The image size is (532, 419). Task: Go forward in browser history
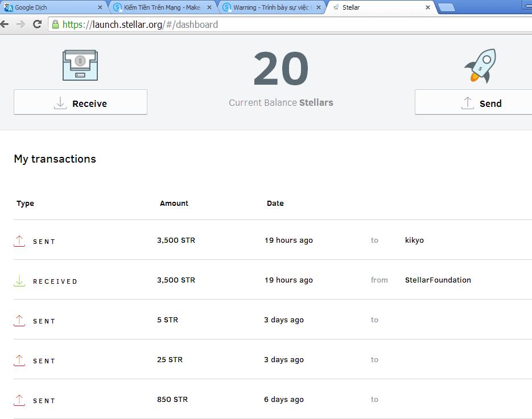coord(20,24)
